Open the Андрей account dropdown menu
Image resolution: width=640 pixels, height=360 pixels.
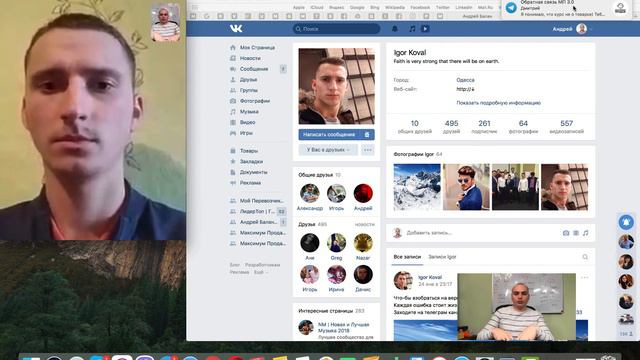click(572, 29)
